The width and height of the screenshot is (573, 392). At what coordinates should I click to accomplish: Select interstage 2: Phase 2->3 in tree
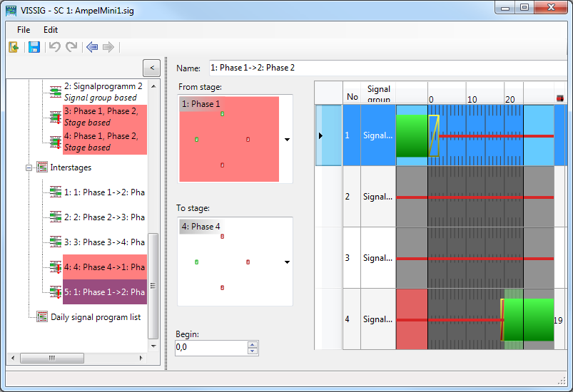(104, 217)
